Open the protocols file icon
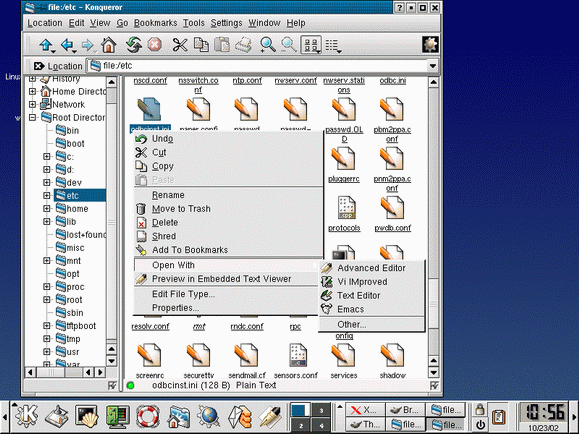The width and height of the screenshot is (579, 434). (346, 208)
